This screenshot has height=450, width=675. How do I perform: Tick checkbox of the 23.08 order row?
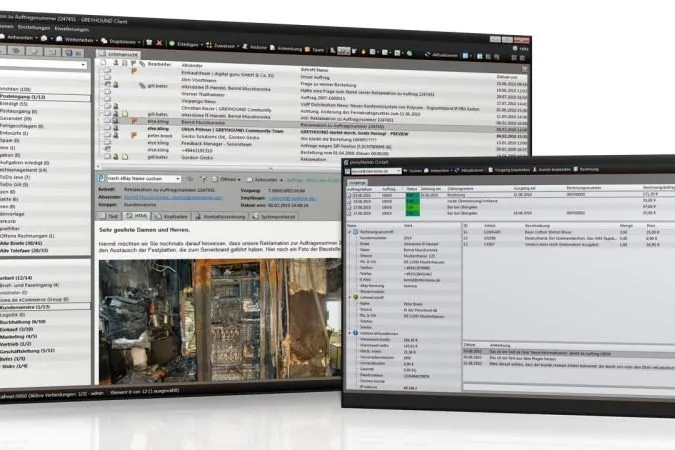pyautogui.click(x=349, y=195)
